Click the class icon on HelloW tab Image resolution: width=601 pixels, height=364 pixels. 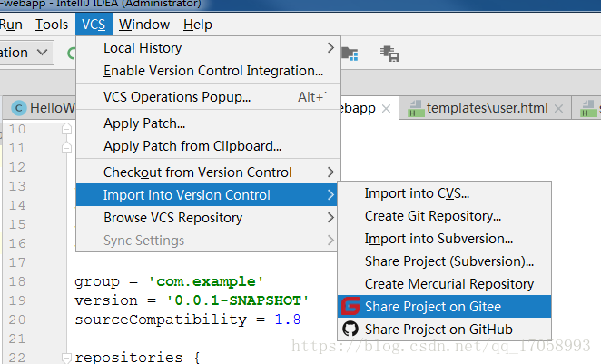(19, 108)
